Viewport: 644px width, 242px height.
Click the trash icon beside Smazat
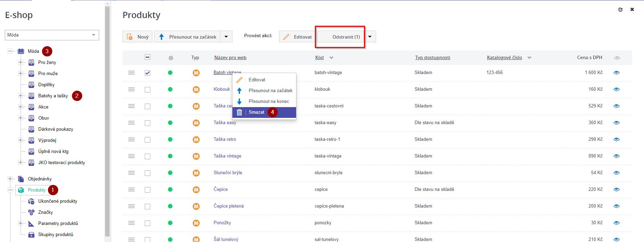[x=239, y=112]
